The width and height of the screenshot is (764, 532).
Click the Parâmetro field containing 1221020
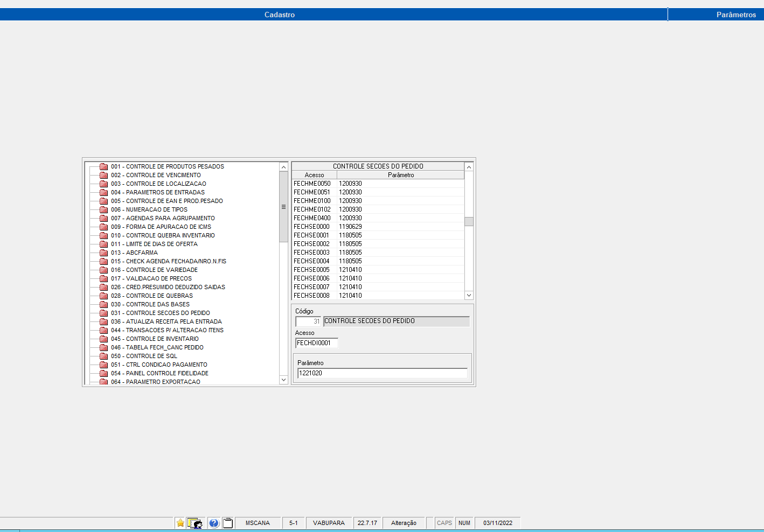click(383, 373)
